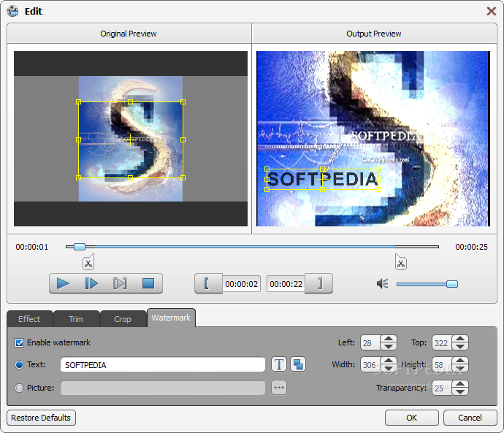Image resolution: width=504 pixels, height=433 pixels.
Task: Switch to the Crop tab
Action: pyautogui.click(x=123, y=319)
